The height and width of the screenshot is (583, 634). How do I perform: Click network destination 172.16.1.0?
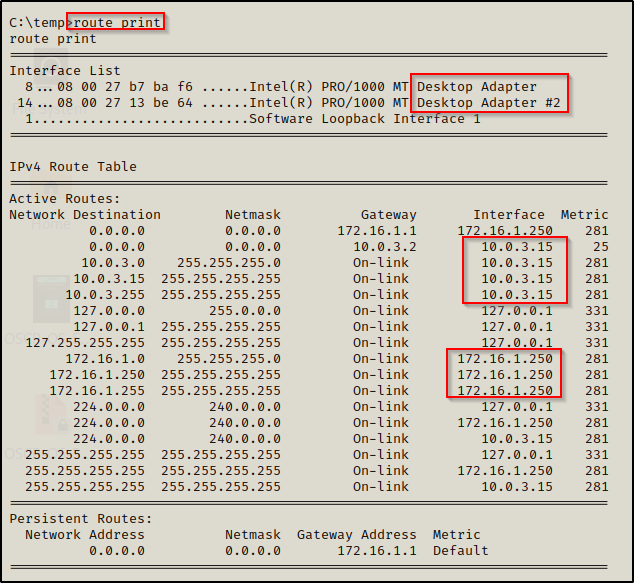[x=105, y=359]
